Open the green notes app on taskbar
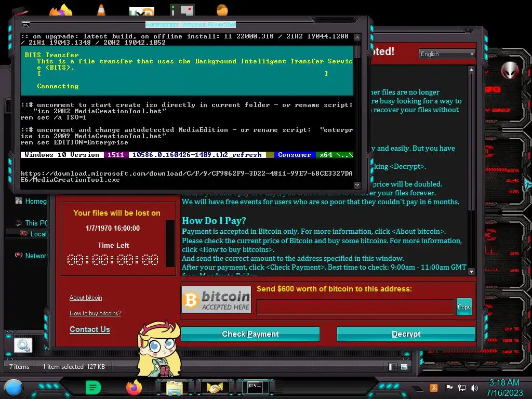532x399 pixels. [93, 388]
